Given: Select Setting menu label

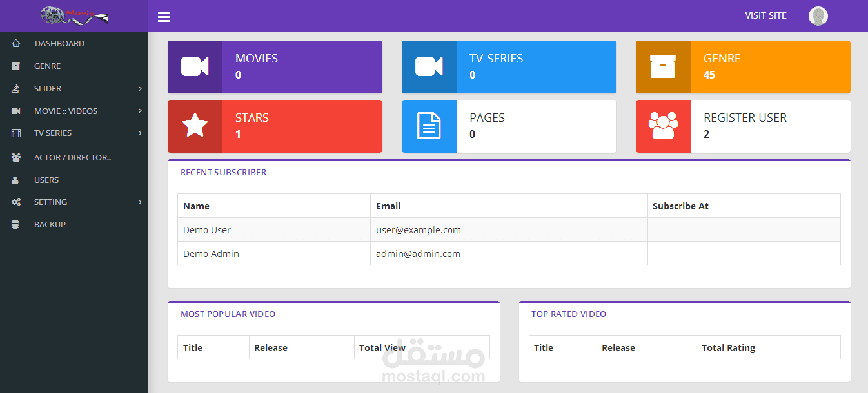Looking at the screenshot, I should (x=50, y=202).
